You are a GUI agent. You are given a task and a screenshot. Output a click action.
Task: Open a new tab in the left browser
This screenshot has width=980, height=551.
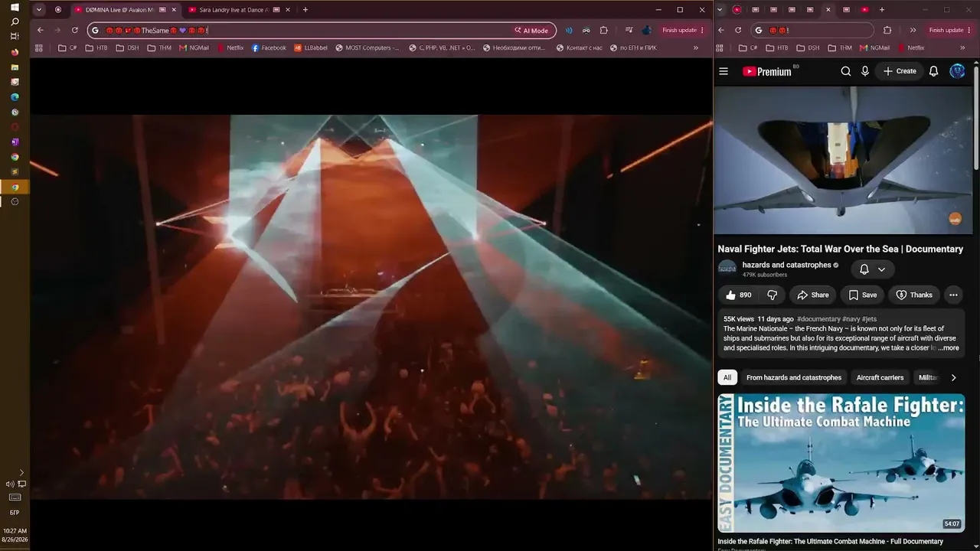(x=305, y=10)
